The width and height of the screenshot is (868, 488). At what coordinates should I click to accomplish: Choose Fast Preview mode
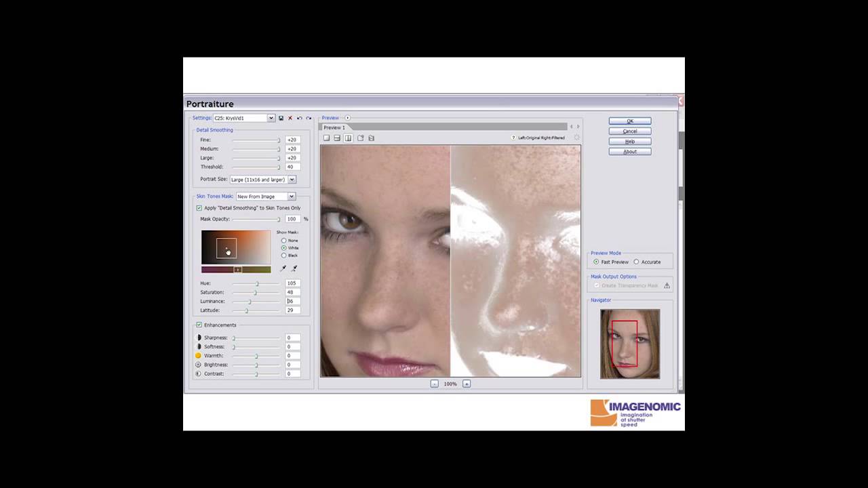[596, 262]
